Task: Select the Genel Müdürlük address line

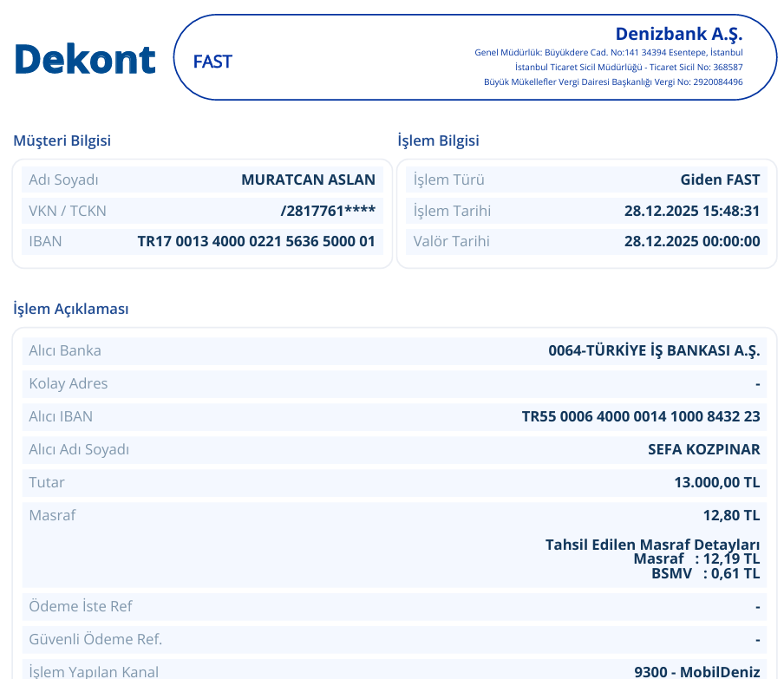Action: [609, 53]
